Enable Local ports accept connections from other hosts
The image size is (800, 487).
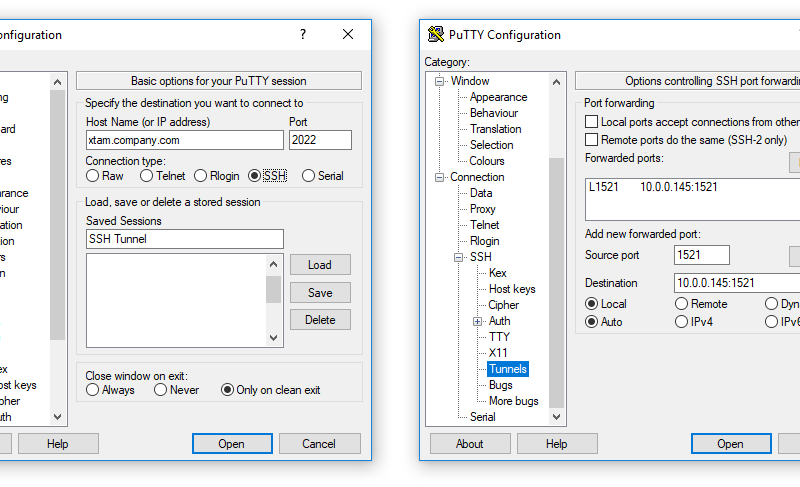(x=592, y=122)
